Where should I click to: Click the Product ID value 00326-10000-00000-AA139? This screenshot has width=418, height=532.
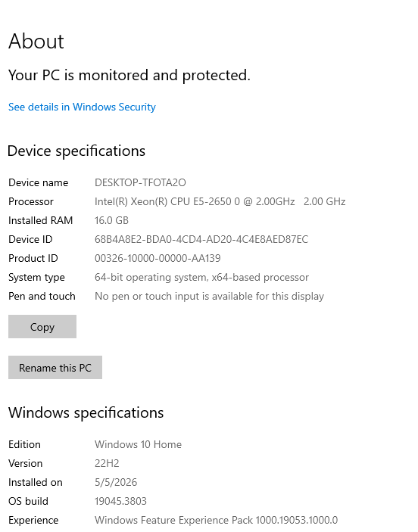pyautogui.click(x=158, y=259)
